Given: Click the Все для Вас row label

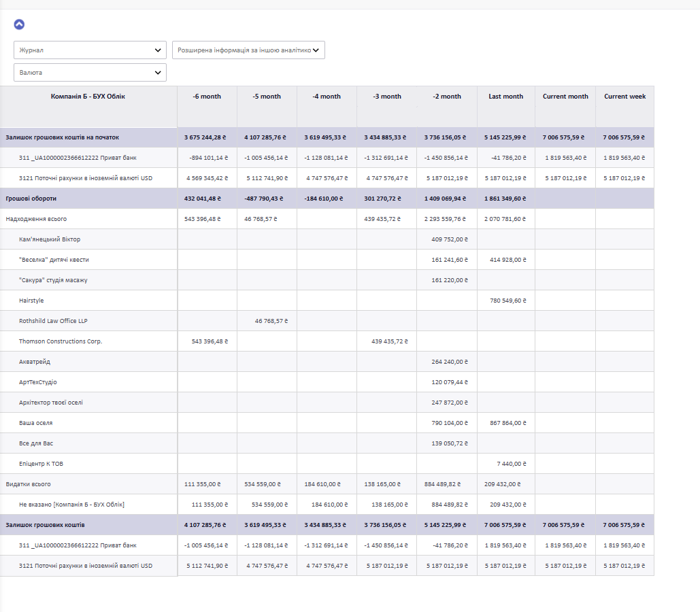Looking at the screenshot, I should (x=35, y=444).
